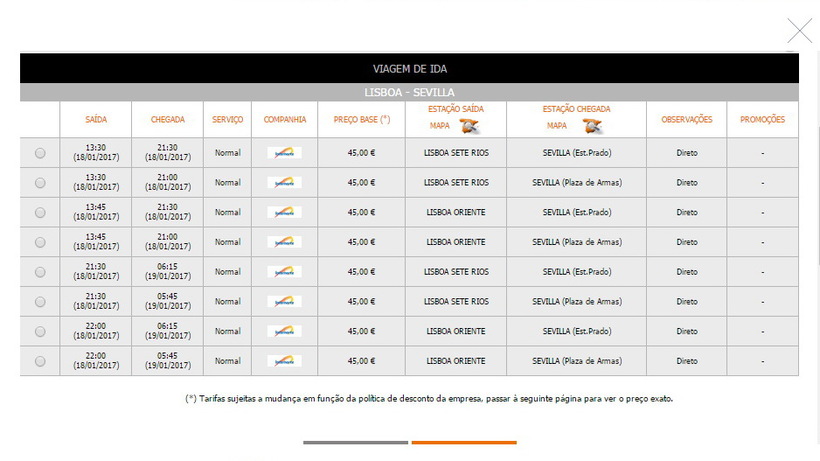The width and height of the screenshot is (820, 461).
Task: Choose the 13:45 Lisboa Oriente to Est.Prado radio
Action: pos(40,213)
